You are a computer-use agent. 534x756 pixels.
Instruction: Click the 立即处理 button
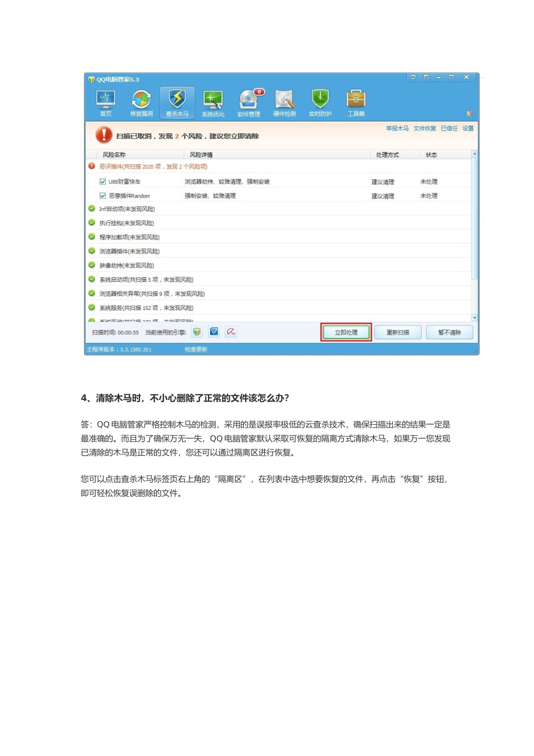click(x=346, y=332)
